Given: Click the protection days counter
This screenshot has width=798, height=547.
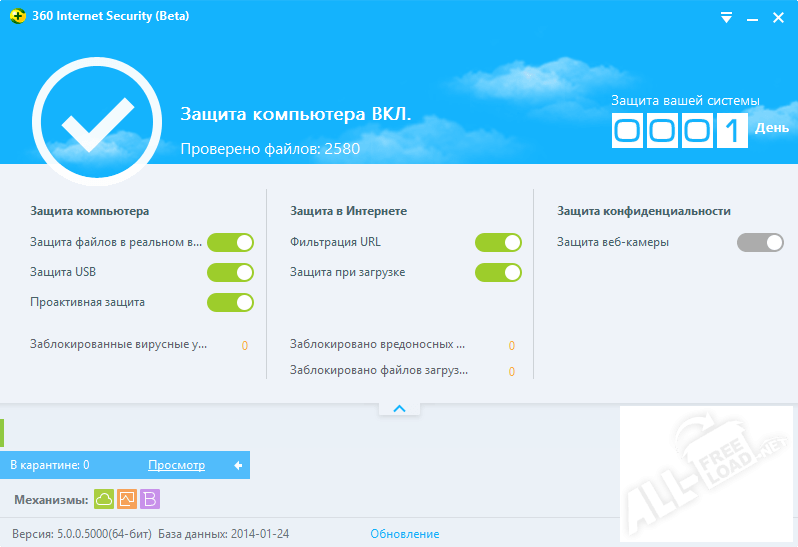Looking at the screenshot, I should click(x=680, y=130).
